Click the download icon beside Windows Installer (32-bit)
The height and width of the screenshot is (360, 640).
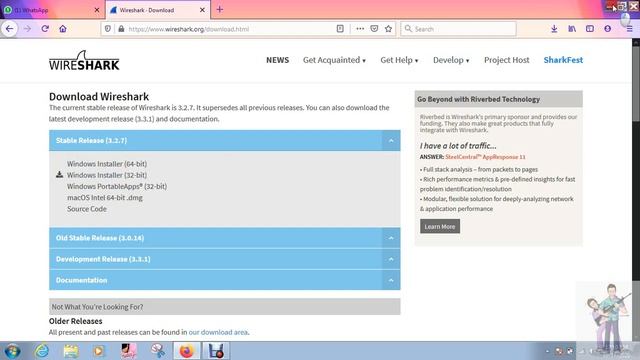[59, 175]
